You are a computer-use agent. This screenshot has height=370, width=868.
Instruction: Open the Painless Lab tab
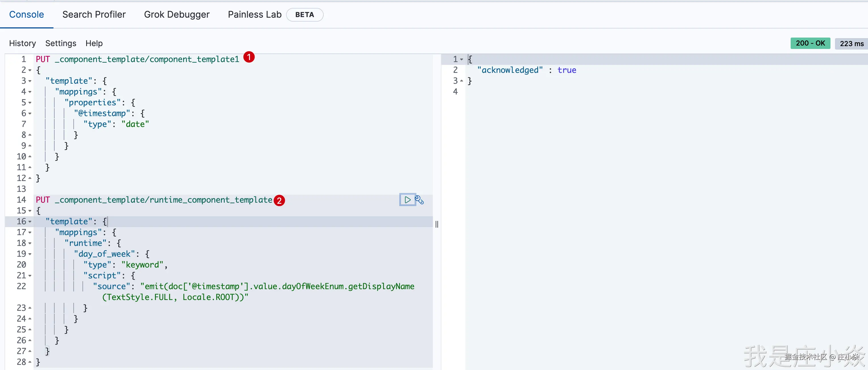coord(255,15)
